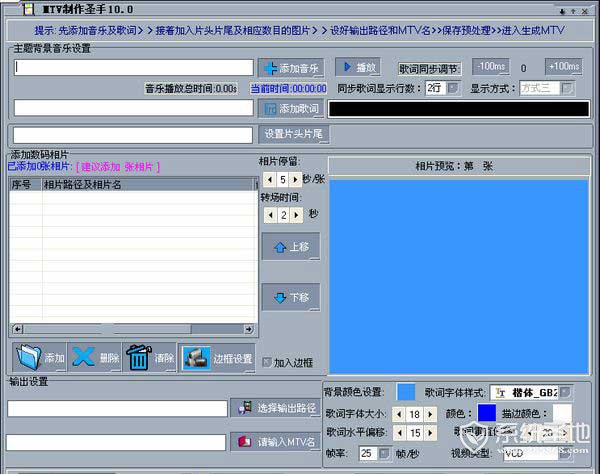Open the 显示方式 dropdown

pyautogui.click(x=567, y=88)
